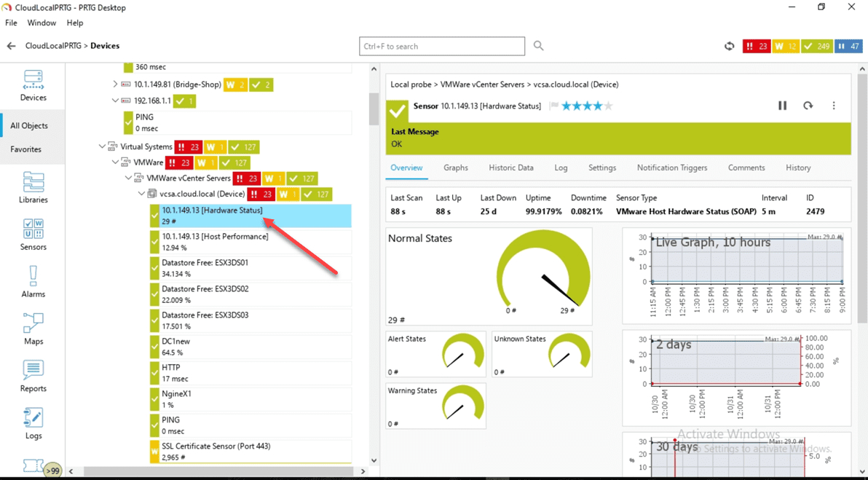
Task: Collapse the Virtual Systems group
Action: pos(102,146)
